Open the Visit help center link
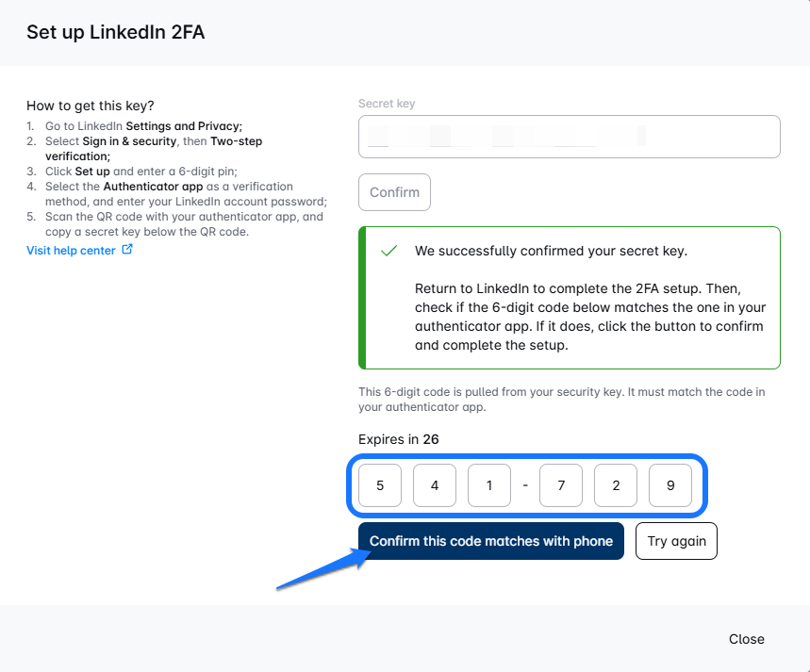The image size is (810, 672). click(71, 251)
